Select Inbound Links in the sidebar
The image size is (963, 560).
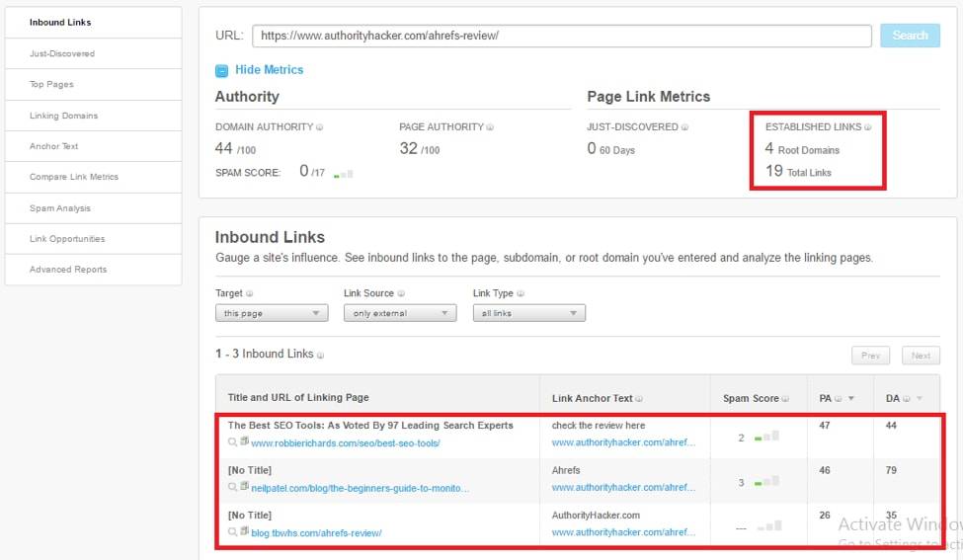coord(94,23)
